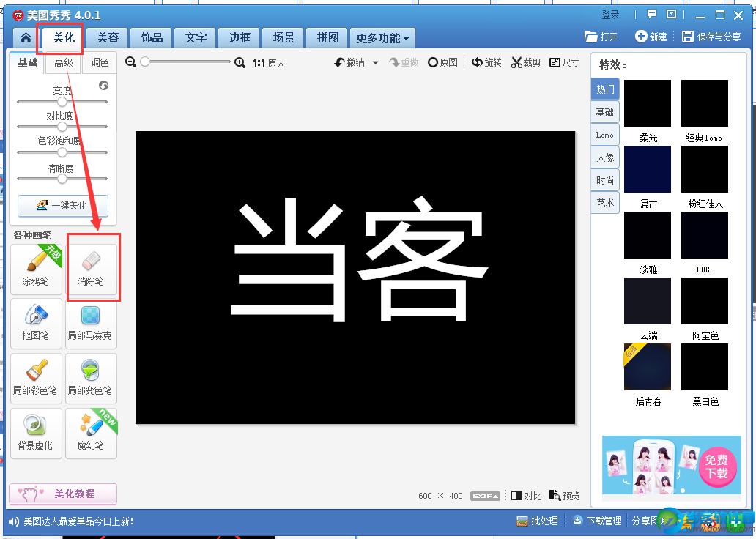
Task: Reset basic adjustments with the refresh icon
Action: point(104,86)
